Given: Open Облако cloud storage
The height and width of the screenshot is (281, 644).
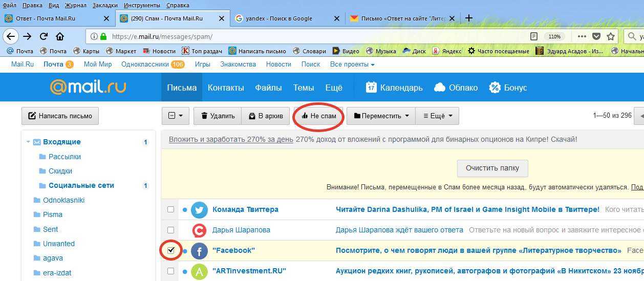Looking at the screenshot, I should pyautogui.click(x=456, y=88).
